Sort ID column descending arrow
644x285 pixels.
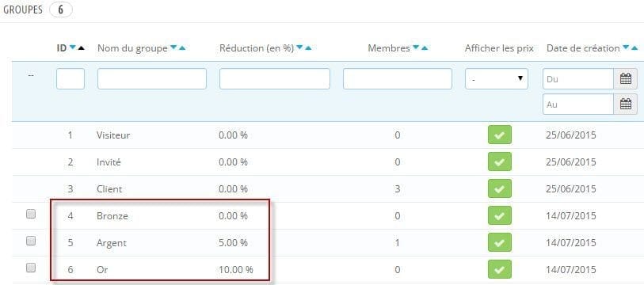(73, 48)
